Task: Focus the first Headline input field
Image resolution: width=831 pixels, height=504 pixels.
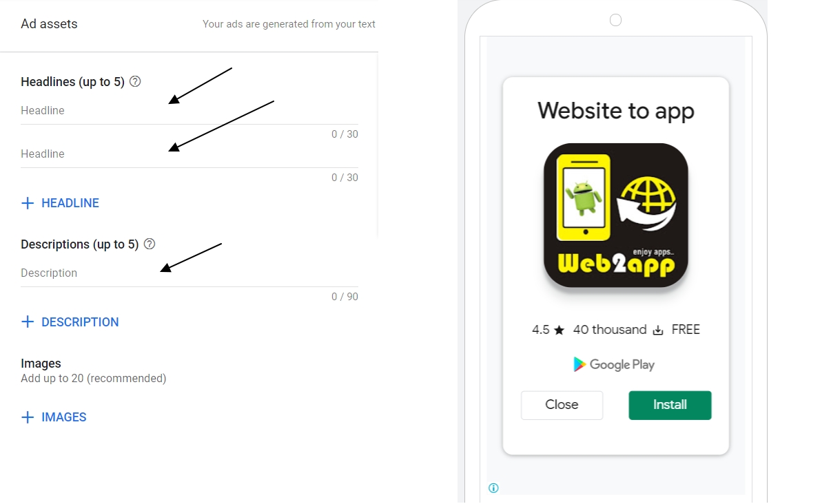Action: pos(189,111)
